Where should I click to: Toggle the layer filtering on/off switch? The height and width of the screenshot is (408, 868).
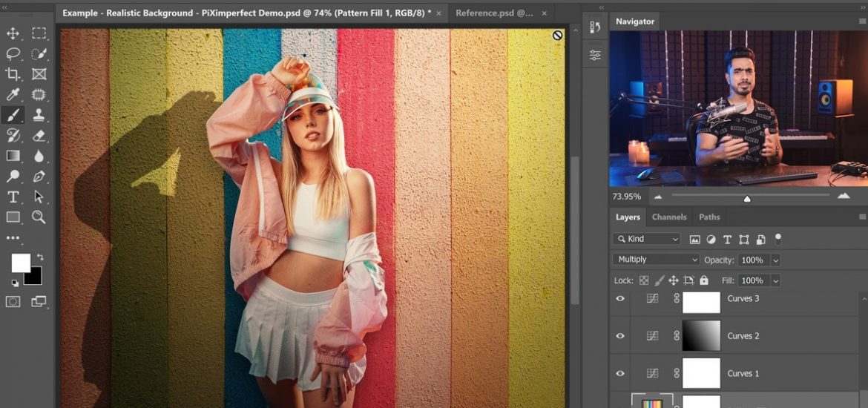click(778, 239)
